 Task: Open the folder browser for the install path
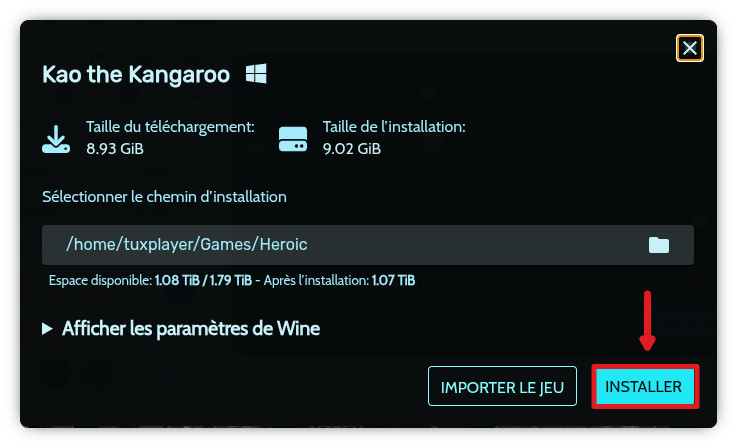658,245
